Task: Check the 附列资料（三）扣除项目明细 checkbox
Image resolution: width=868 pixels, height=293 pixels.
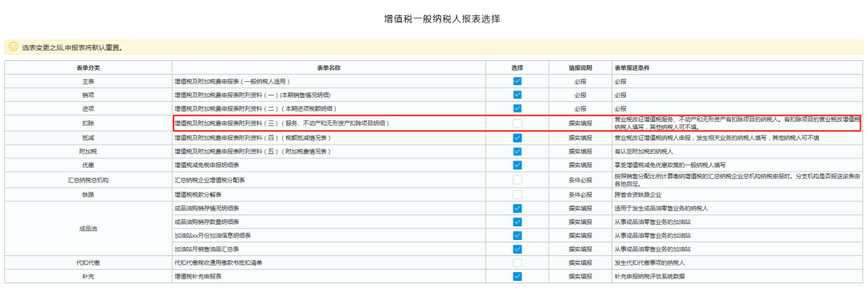Action: (x=517, y=124)
